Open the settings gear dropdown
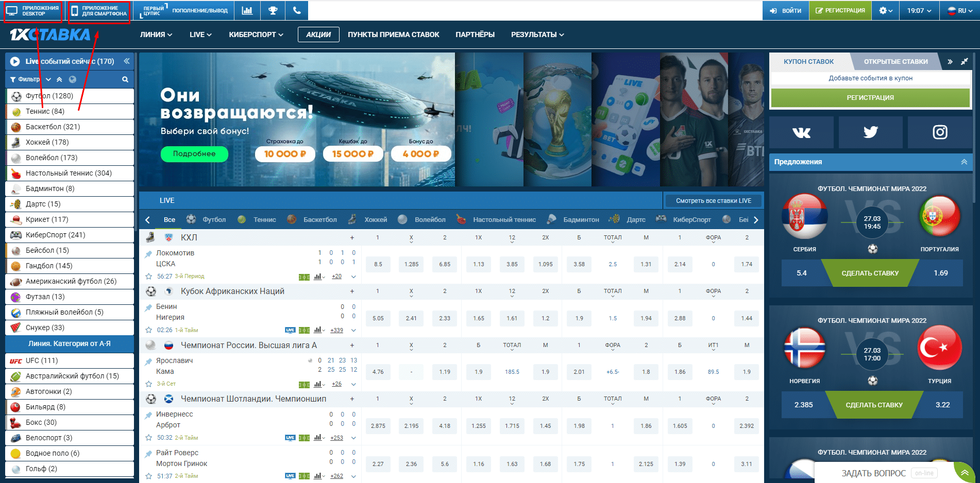 [x=886, y=10]
